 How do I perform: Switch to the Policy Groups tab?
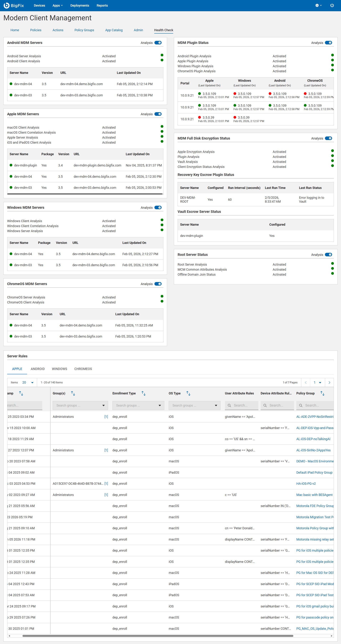84,30
